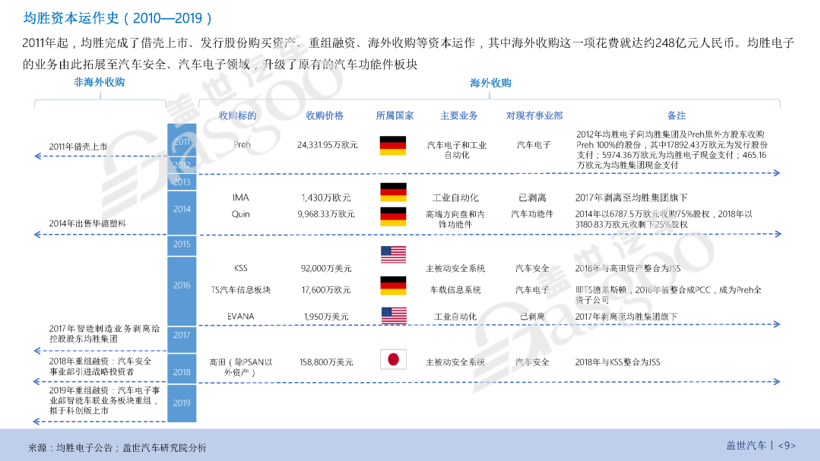This screenshot has width=820, height=461.
Task: Select the 2019 block on the timeline
Action: tap(181, 403)
